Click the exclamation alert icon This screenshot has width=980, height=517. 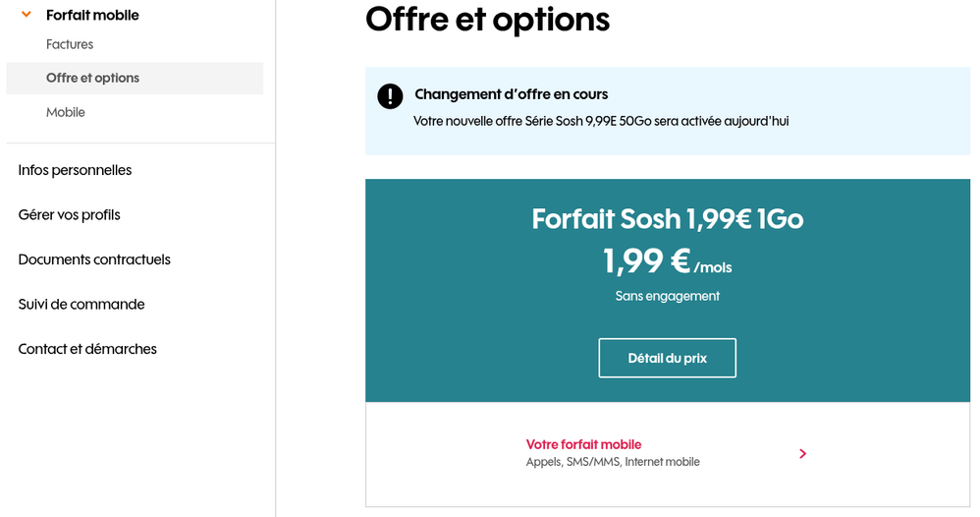[390, 95]
